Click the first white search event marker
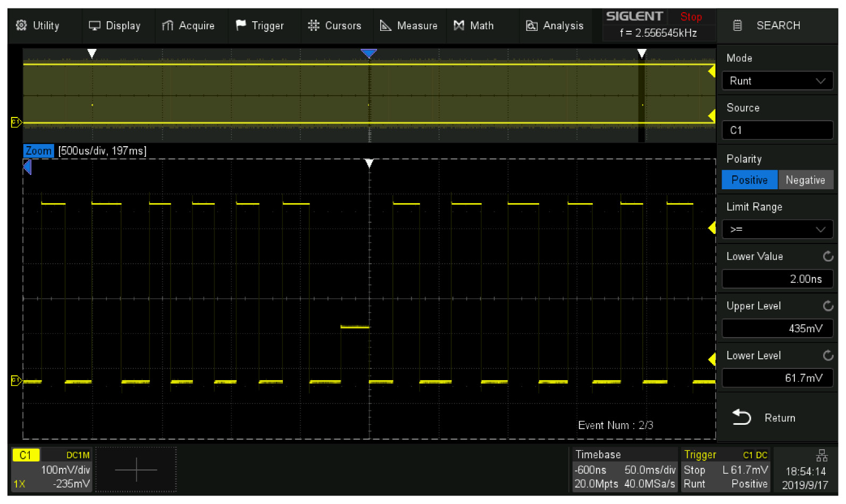Screen dimensions: 846x504 click(x=92, y=53)
